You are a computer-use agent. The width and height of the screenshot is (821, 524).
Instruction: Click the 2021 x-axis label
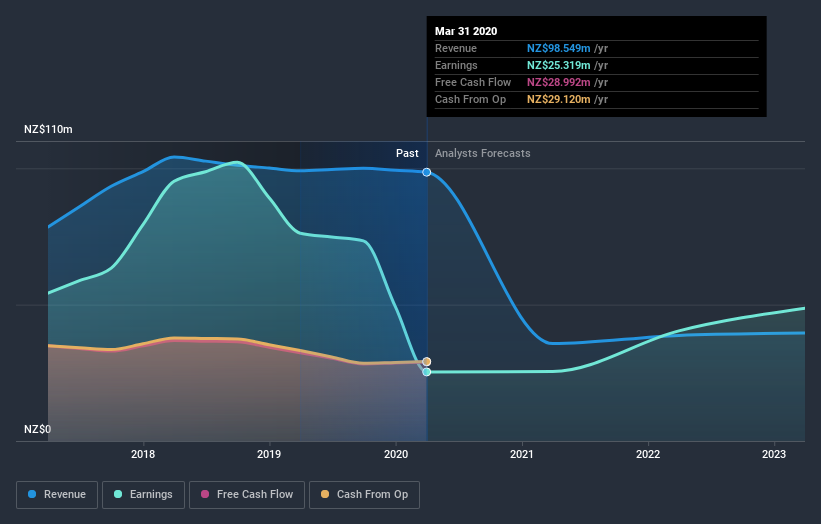(x=522, y=454)
